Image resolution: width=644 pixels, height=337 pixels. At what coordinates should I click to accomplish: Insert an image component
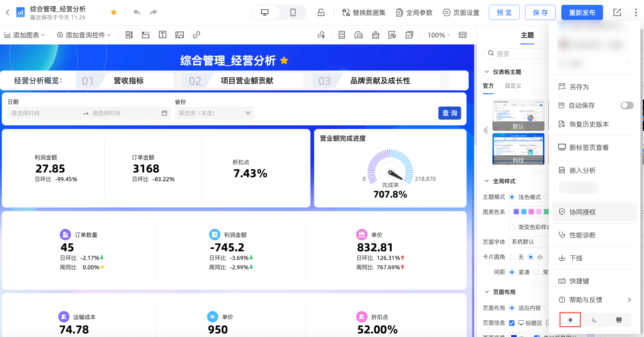pos(180,35)
